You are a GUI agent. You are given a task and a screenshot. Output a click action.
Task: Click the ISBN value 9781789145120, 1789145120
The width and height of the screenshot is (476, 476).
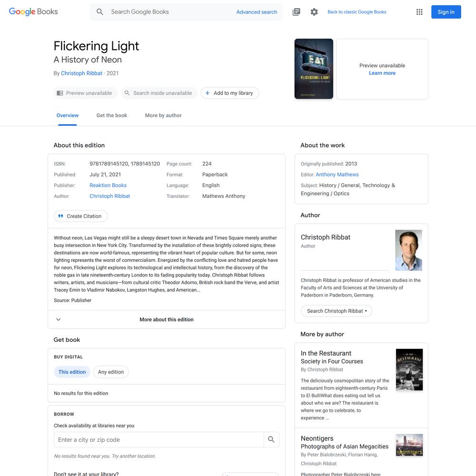click(124, 164)
